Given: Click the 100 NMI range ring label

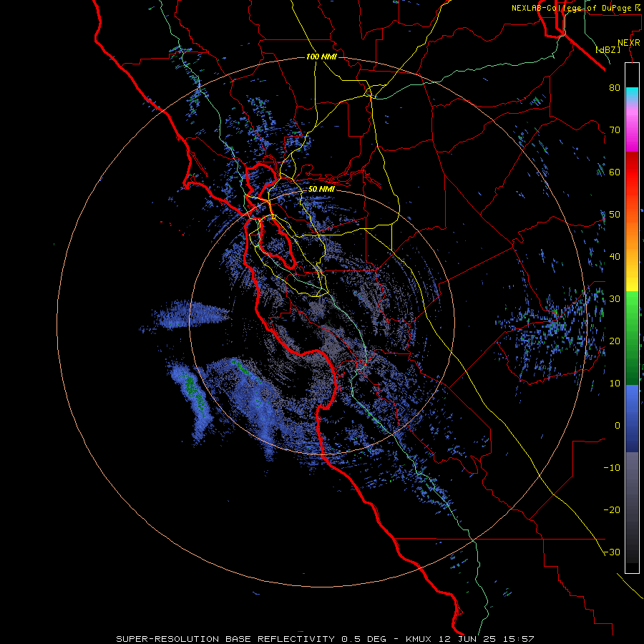Looking at the screenshot, I should coord(321,57).
